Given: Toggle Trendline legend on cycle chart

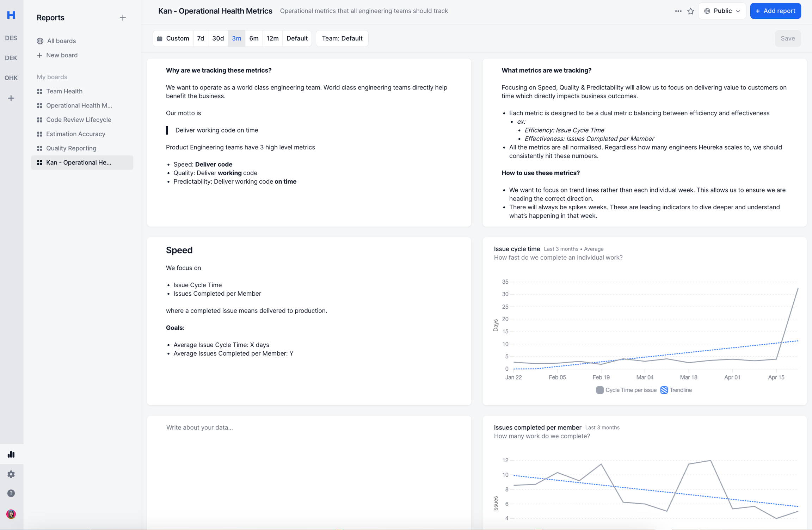Looking at the screenshot, I should coord(676,390).
